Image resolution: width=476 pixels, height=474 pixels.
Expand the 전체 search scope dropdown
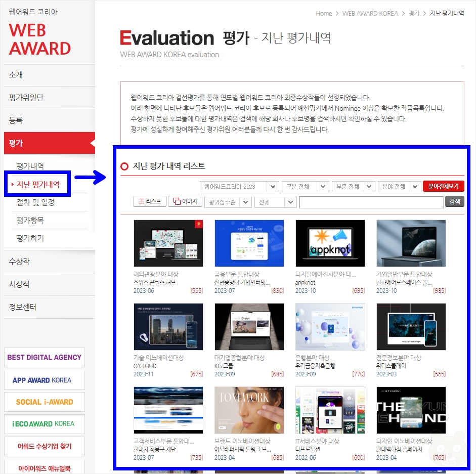275,202
